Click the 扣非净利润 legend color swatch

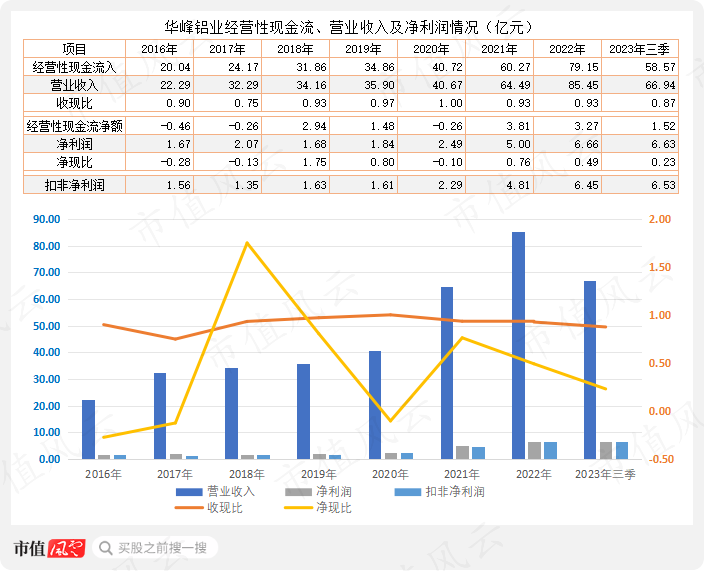408,492
